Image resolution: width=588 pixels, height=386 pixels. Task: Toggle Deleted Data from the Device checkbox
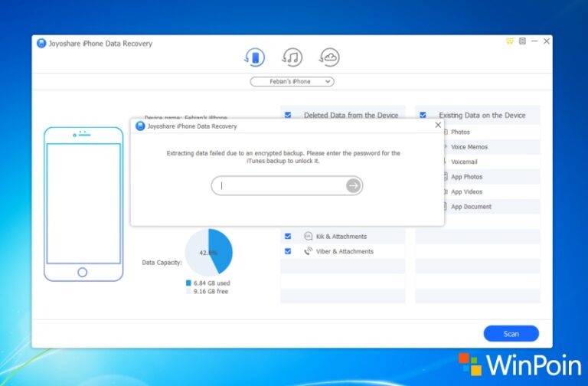(x=288, y=115)
